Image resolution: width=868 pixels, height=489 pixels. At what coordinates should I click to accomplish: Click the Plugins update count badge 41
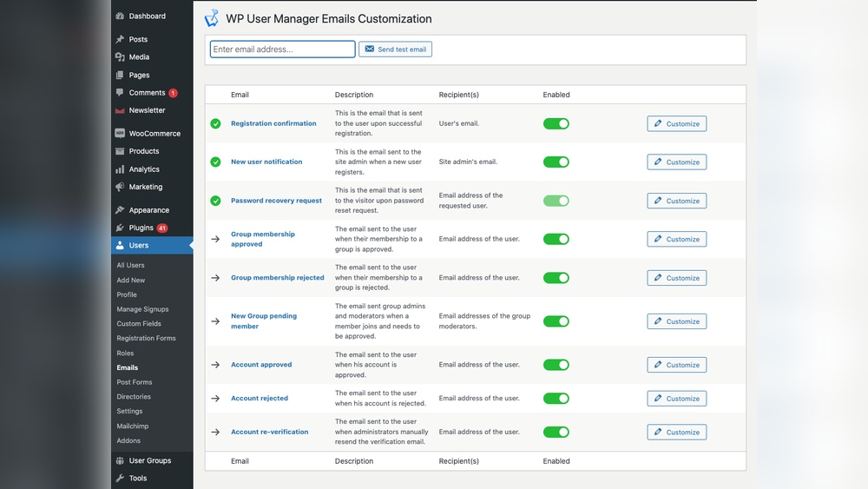click(162, 228)
